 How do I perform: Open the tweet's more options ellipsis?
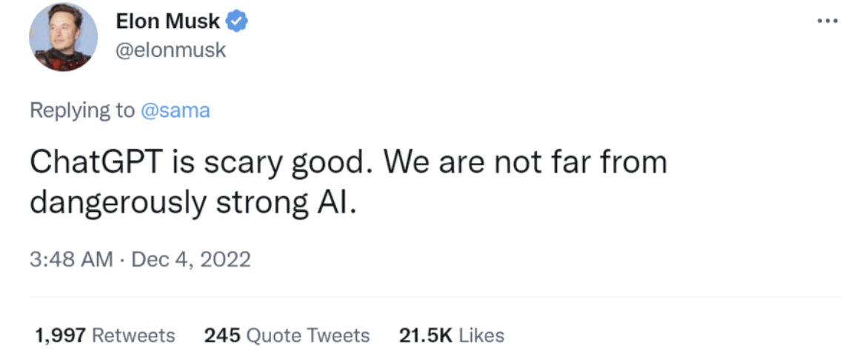pyautogui.click(x=826, y=21)
